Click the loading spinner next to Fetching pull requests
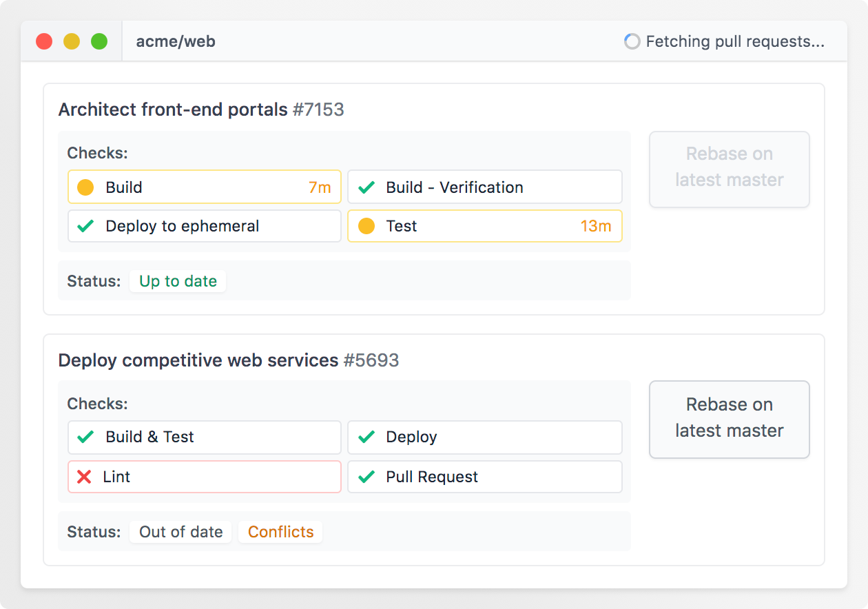This screenshot has height=609, width=868. coord(632,41)
